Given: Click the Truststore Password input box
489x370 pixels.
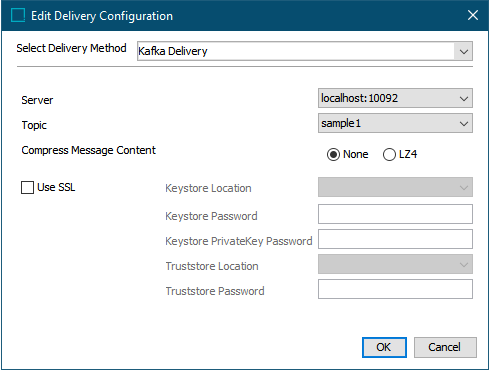Looking at the screenshot, I should (x=395, y=289).
